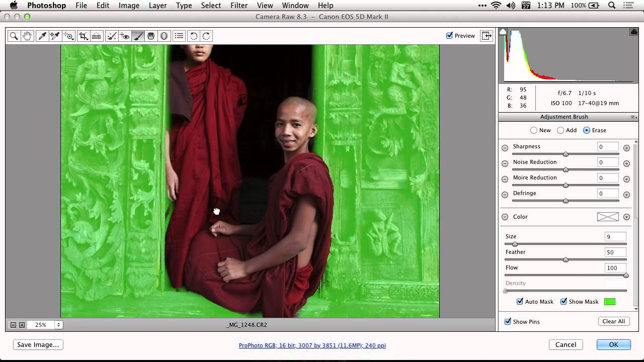The width and height of the screenshot is (644, 362).
Task: Confirm with the OK button
Action: (614, 345)
